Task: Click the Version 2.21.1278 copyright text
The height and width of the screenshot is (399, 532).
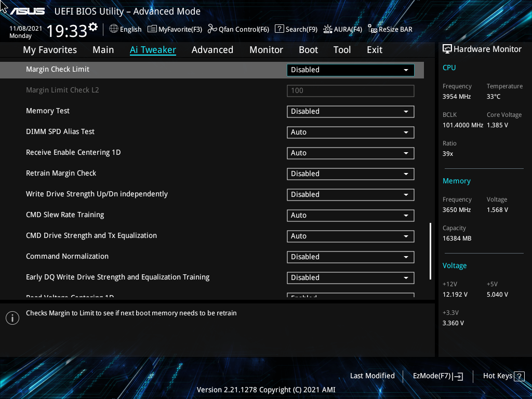Action: click(x=266, y=390)
